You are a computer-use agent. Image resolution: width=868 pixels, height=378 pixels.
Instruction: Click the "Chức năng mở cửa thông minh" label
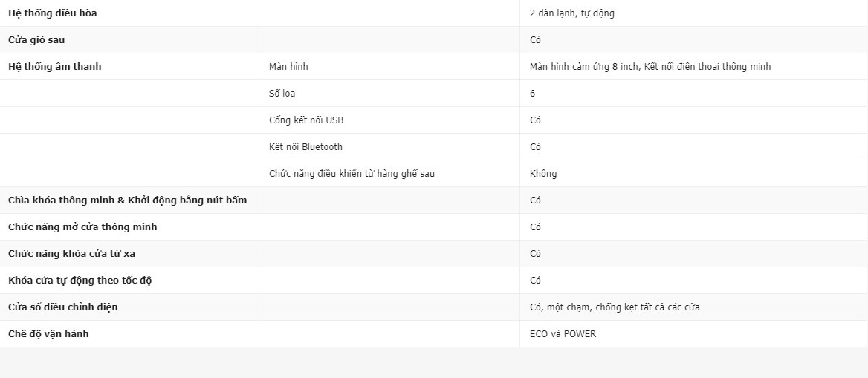pos(82,227)
